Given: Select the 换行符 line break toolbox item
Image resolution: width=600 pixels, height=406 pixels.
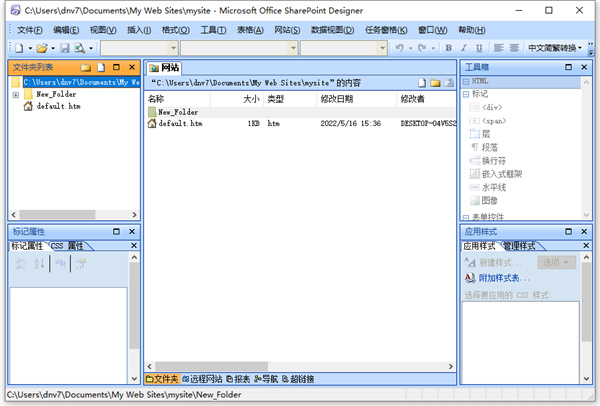Looking at the screenshot, I should coord(488,161).
